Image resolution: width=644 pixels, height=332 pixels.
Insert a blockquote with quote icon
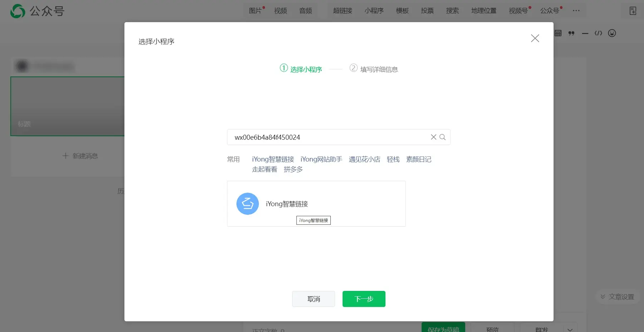[x=571, y=33]
